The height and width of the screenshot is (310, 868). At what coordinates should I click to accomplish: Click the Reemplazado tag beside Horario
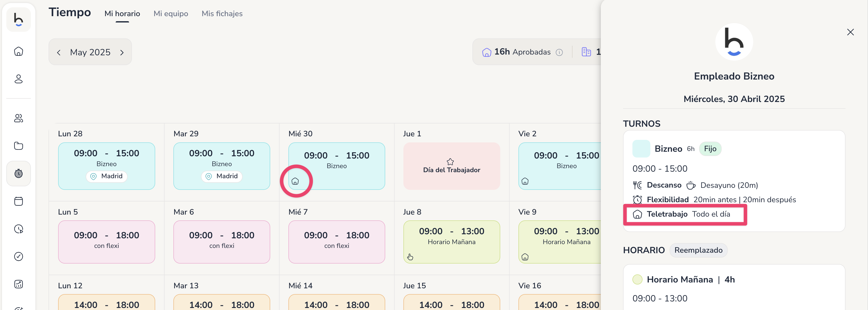(x=698, y=250)
